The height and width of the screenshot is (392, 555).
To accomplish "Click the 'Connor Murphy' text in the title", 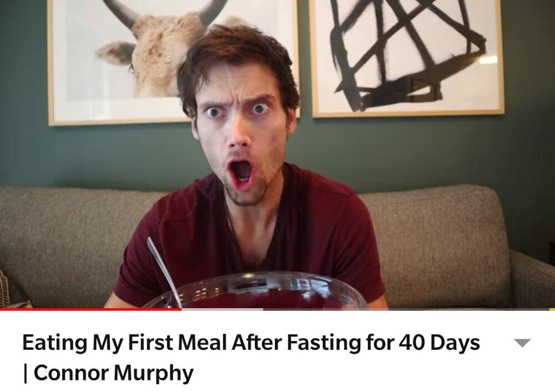I will tap(114, 373).
